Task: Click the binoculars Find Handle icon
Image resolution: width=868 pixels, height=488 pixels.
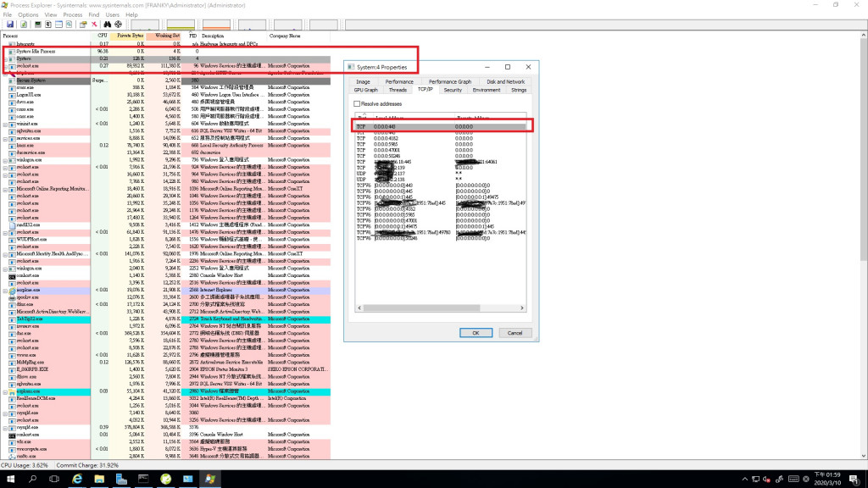Action: coord(108,25)
